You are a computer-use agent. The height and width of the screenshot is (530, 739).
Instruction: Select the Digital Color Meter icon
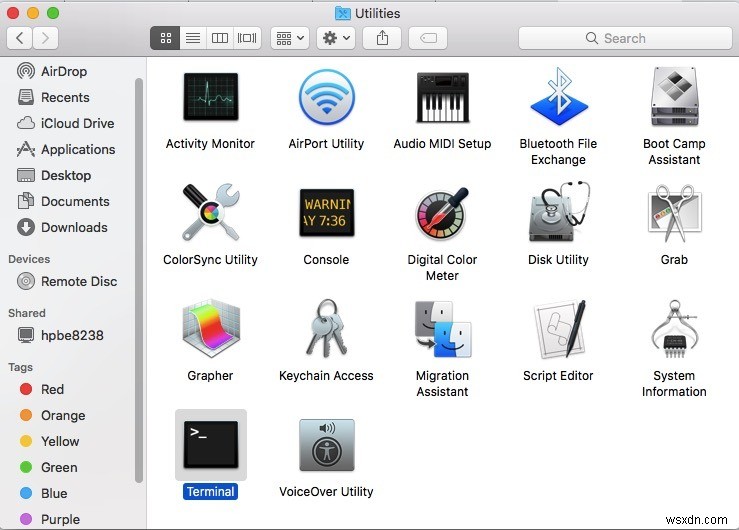point(443,213)
